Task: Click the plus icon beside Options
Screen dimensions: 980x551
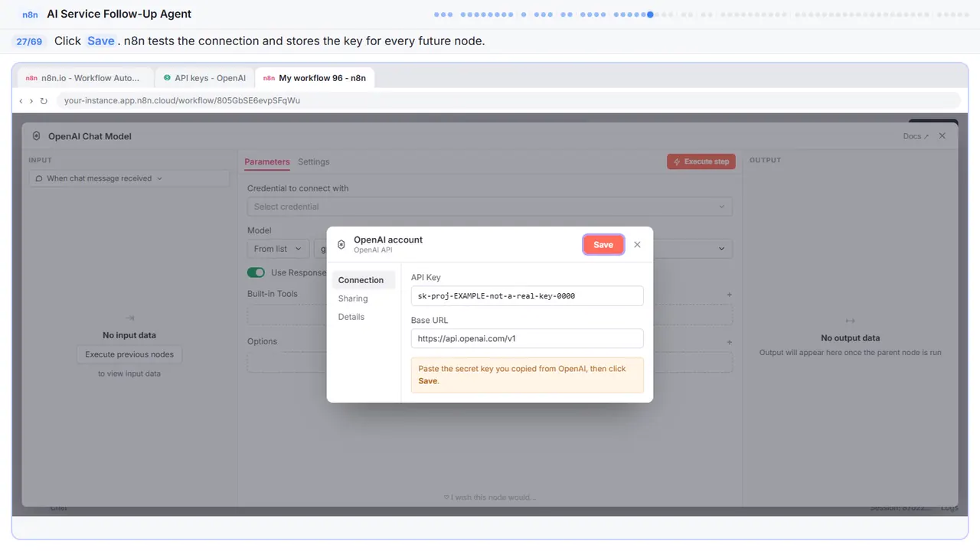Action: coord(729,342)
